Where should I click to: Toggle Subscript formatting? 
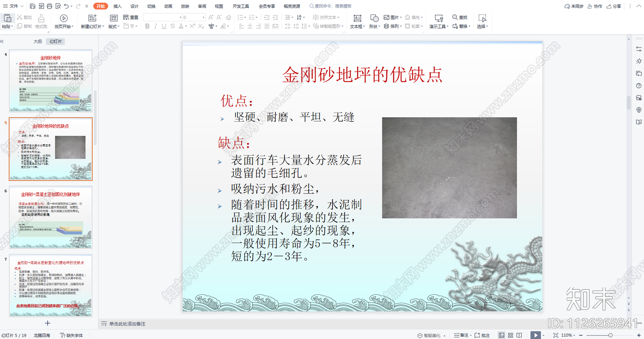[x=201, y=26]
